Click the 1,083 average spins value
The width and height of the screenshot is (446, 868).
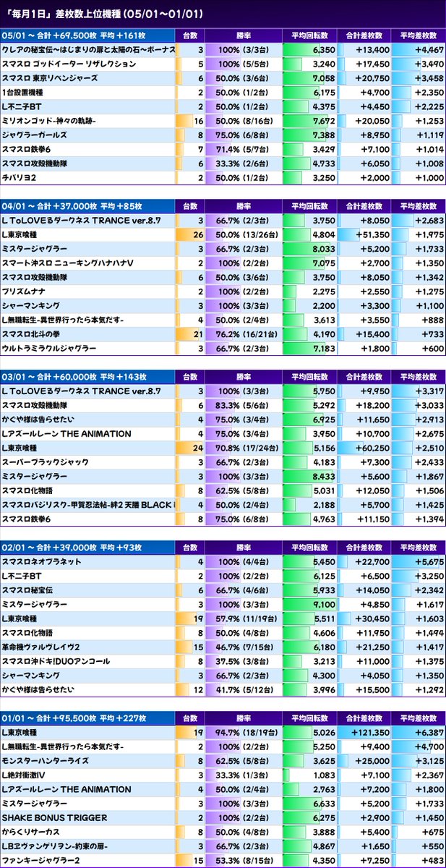309,775
